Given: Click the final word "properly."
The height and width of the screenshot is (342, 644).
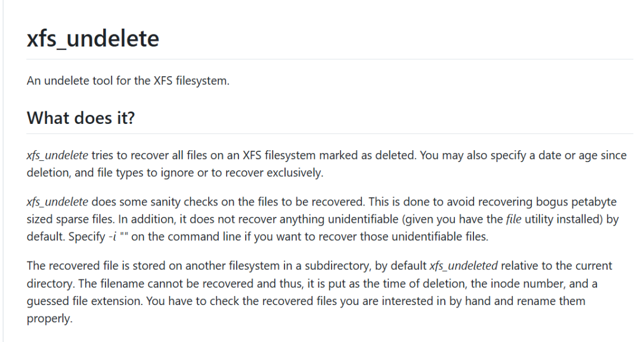Looking at the screenshot, I should (x=49, y=319).
